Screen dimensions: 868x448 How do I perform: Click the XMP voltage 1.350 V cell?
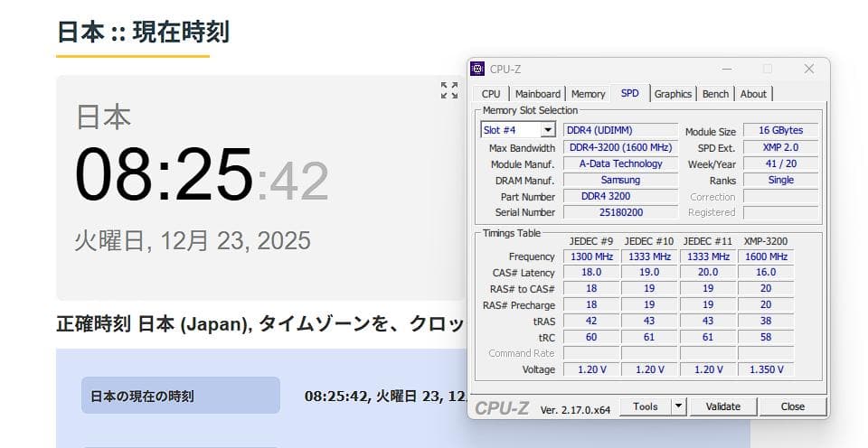click(766, 369)
